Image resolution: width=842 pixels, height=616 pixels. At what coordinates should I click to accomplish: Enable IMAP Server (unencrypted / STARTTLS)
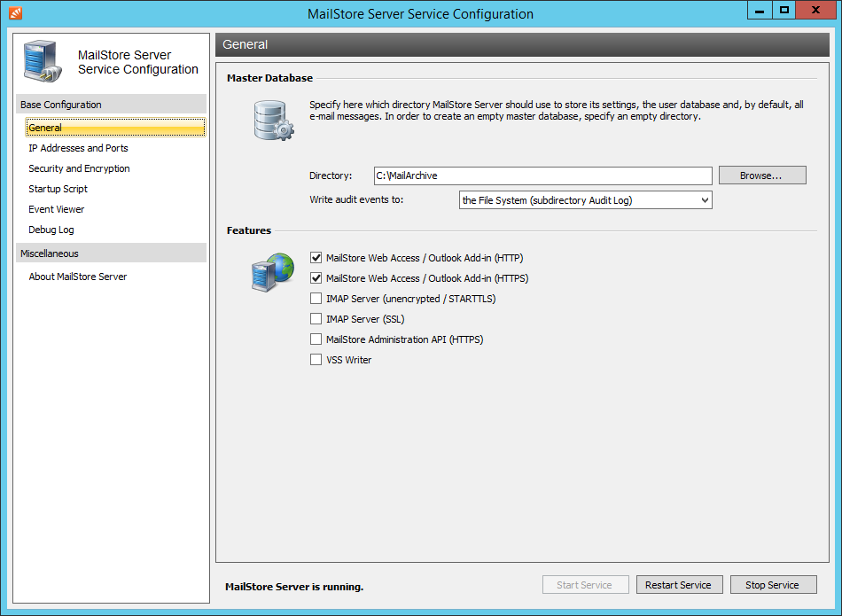[316, 299]
